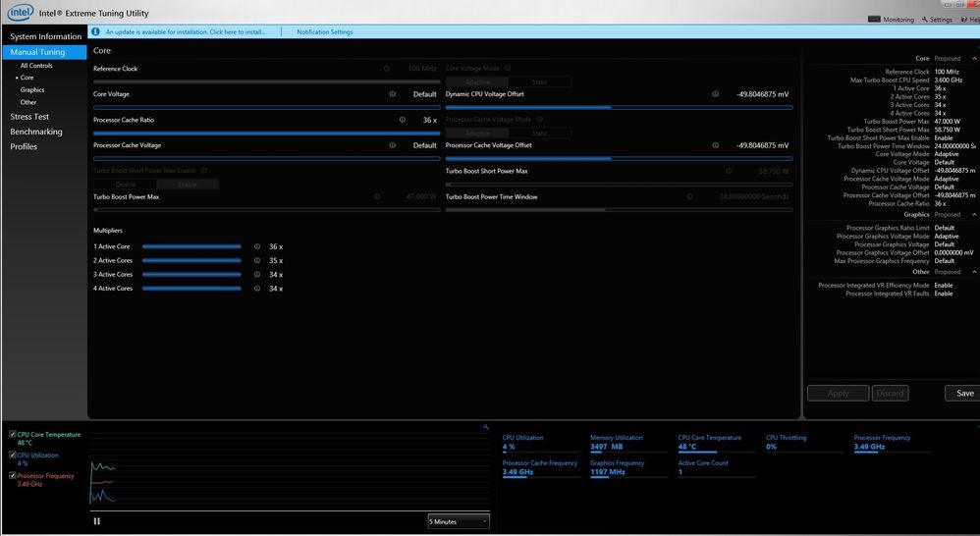Open Notification Settings
This screenshot has height=536, width=980.
pos(324,31)
